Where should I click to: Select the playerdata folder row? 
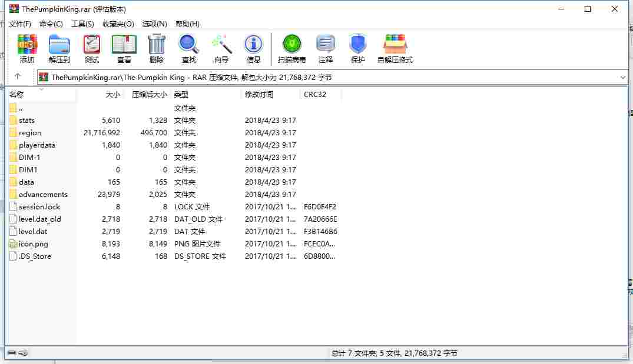point(174,145)
